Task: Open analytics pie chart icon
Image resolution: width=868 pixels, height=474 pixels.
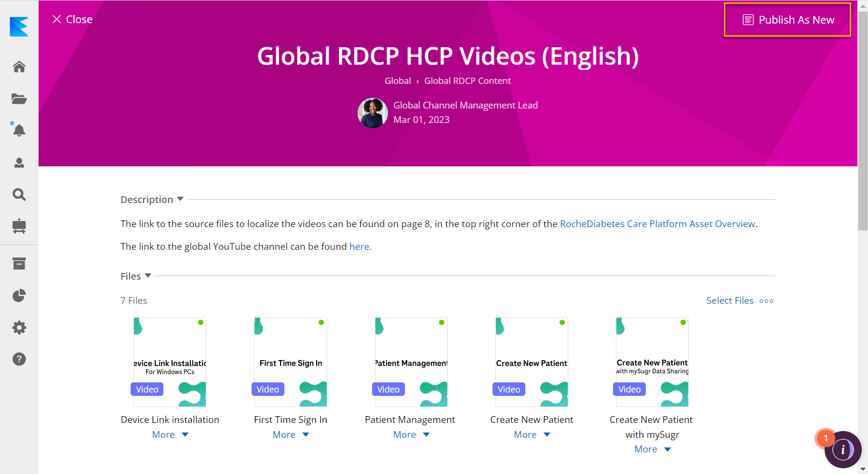Action: click(x=19, y=296)
